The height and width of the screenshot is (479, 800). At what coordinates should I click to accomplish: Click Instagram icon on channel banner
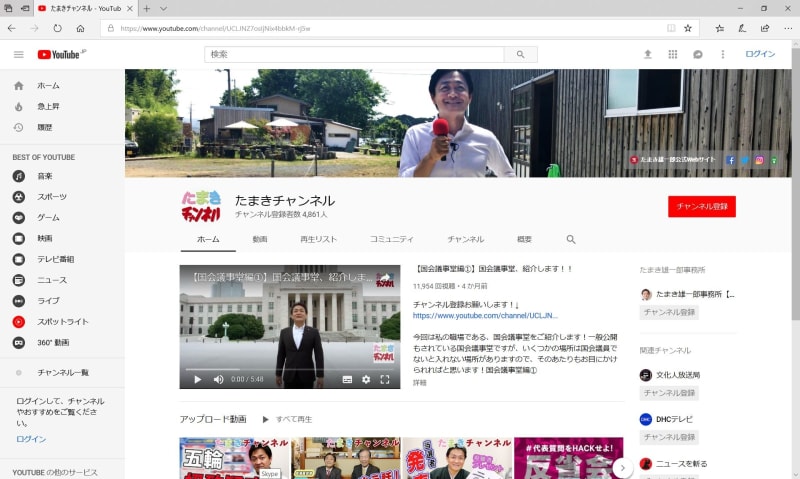pyautogui.click(x=759, y=160)
